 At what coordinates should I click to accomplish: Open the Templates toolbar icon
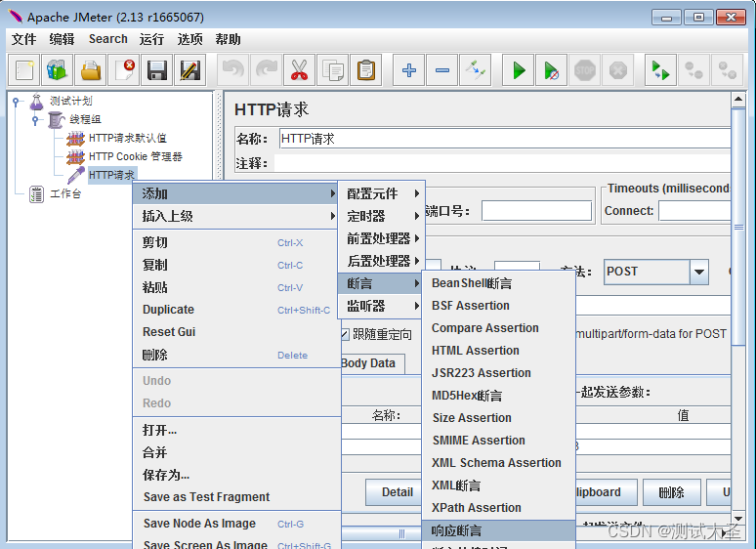point(58,70)
